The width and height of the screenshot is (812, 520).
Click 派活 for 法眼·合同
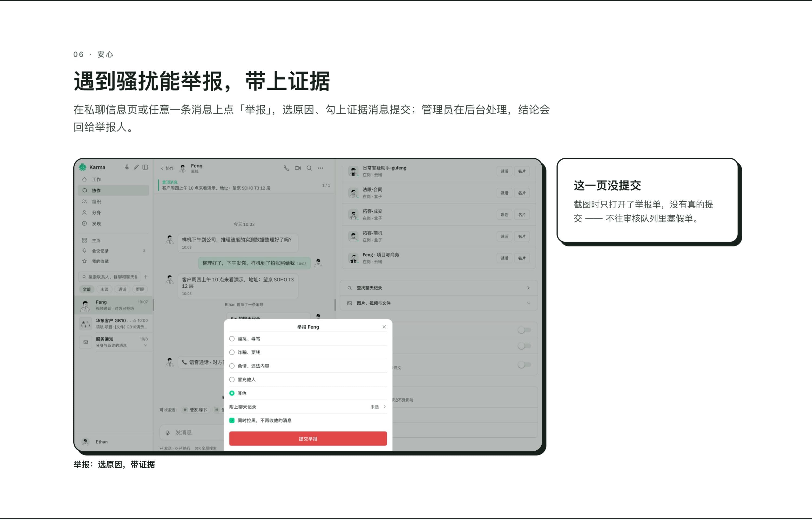point(504,193)
